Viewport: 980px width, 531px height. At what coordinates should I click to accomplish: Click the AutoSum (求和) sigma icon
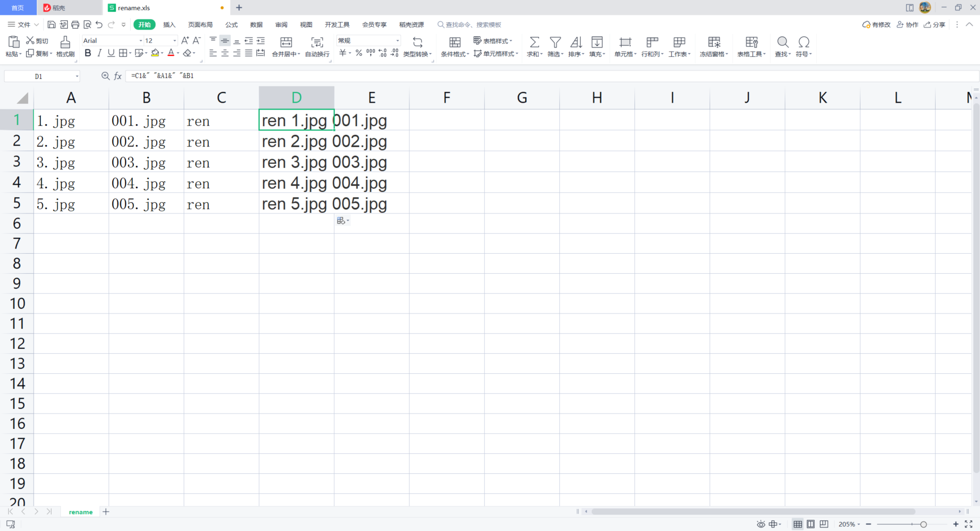click(x=534, y=42)
